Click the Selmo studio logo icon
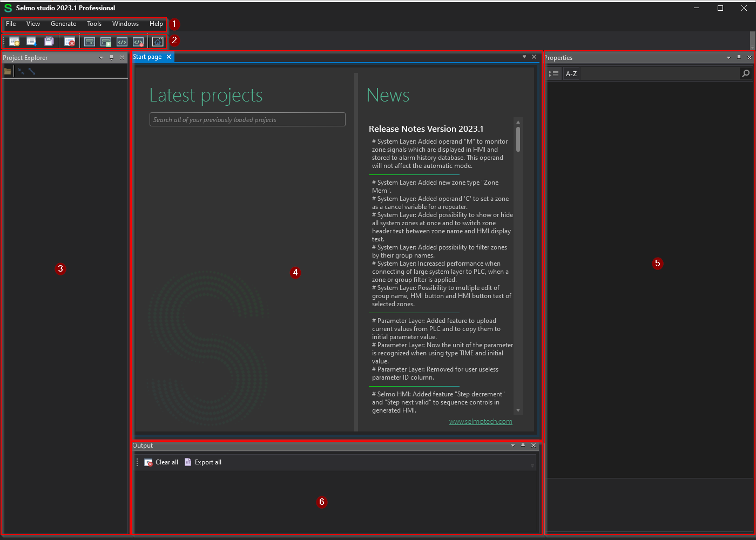The height and width of the screenshot is (540, 756). (8, 8)
